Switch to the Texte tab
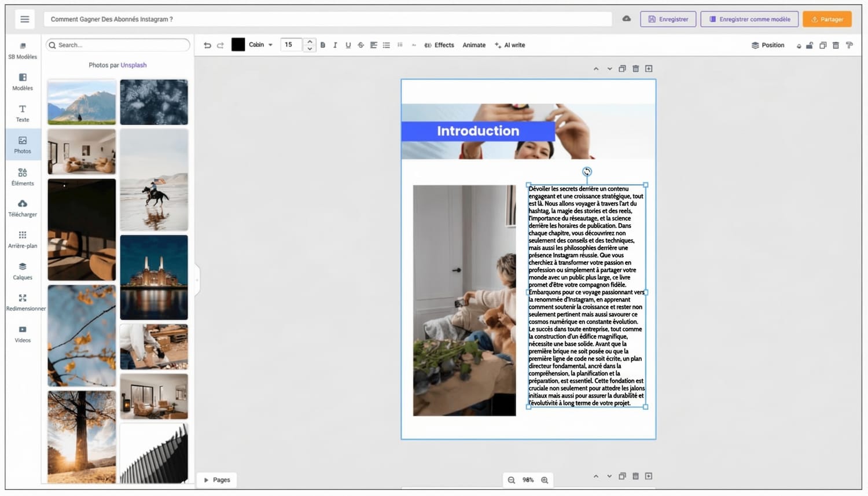 point(23,113)
